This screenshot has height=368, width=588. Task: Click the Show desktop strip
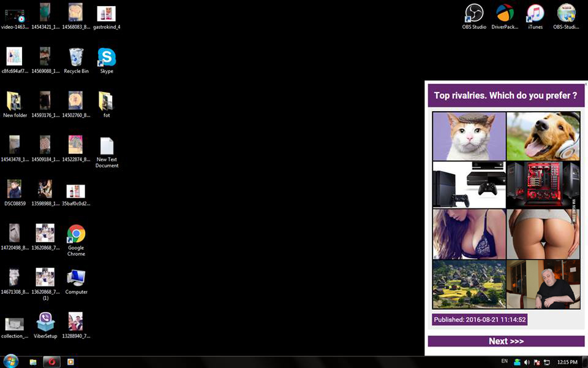(586, 362)
